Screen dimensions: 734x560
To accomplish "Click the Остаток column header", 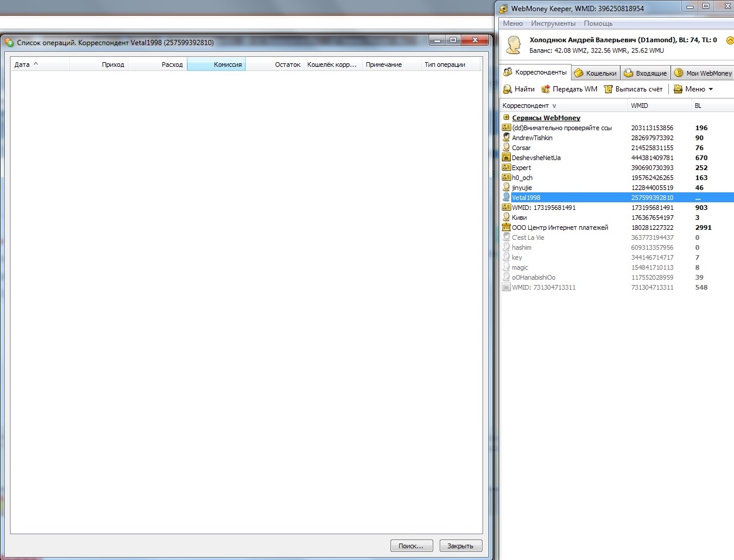I will [274, 65].
